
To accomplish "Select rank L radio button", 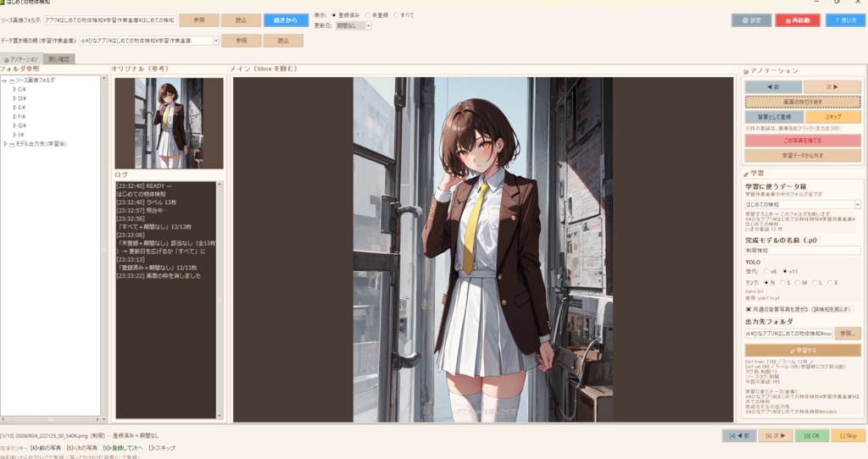I will point(815,283).
